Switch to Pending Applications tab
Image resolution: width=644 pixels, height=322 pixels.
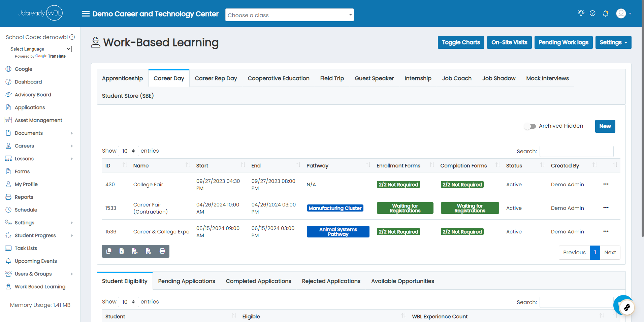tap(187, 281)
